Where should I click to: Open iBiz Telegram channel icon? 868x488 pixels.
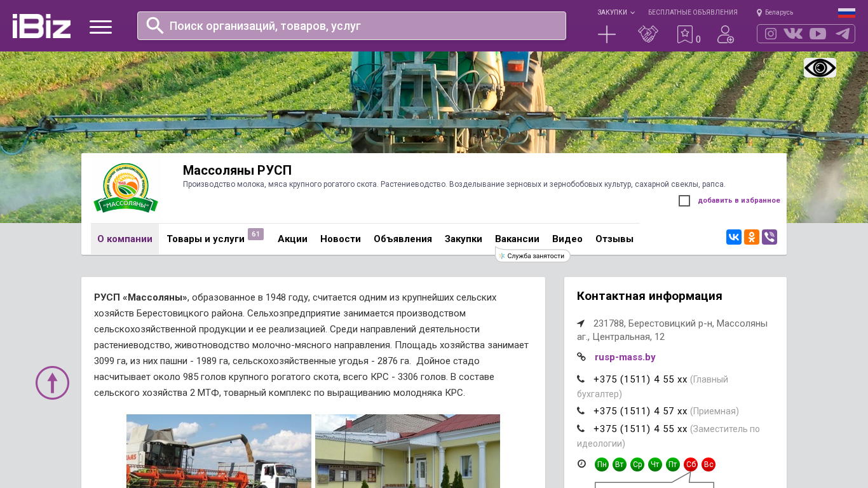tap(843, 34)
